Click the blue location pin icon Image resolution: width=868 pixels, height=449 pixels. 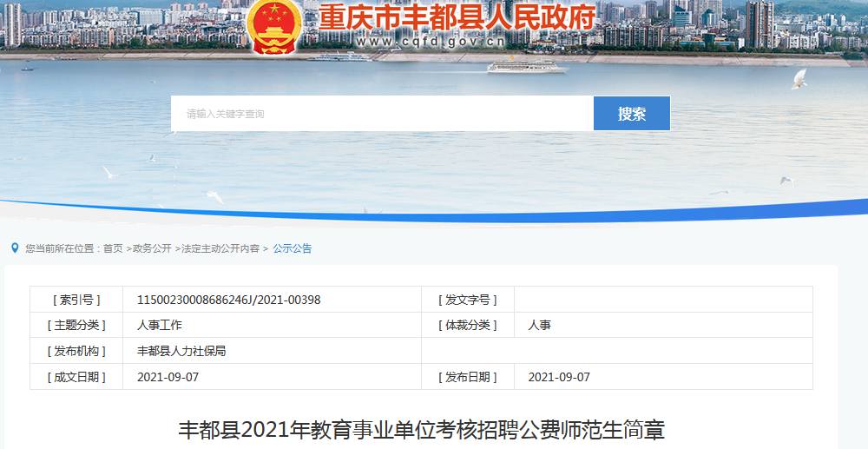click(15, 248)
